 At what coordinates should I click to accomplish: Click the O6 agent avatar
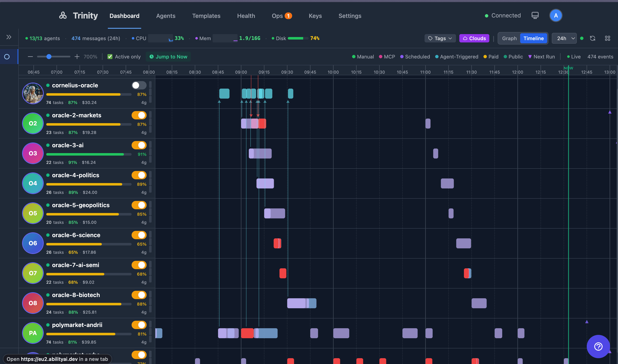[x=33, y=243]
